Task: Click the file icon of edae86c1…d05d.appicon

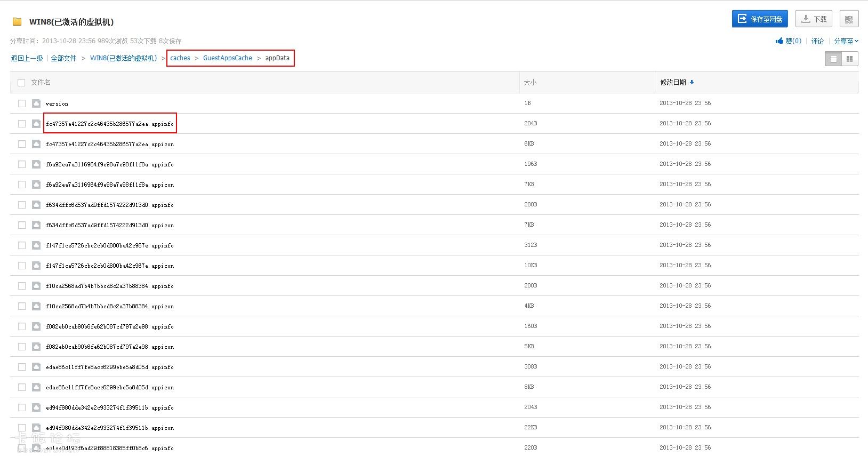Action: (x=36, y=387)
